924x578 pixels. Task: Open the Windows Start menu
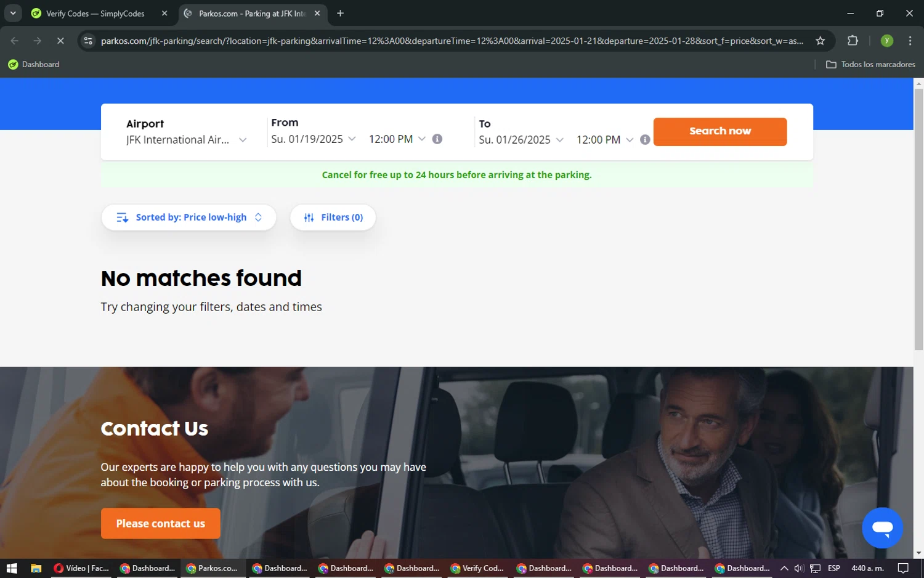(12, 568)
